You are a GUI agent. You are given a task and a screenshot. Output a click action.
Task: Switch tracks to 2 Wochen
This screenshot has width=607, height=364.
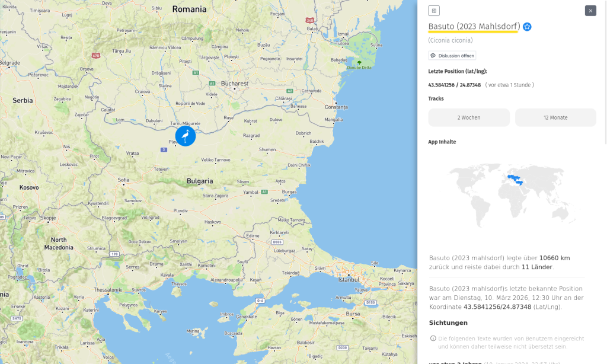[x=468, y=117]
